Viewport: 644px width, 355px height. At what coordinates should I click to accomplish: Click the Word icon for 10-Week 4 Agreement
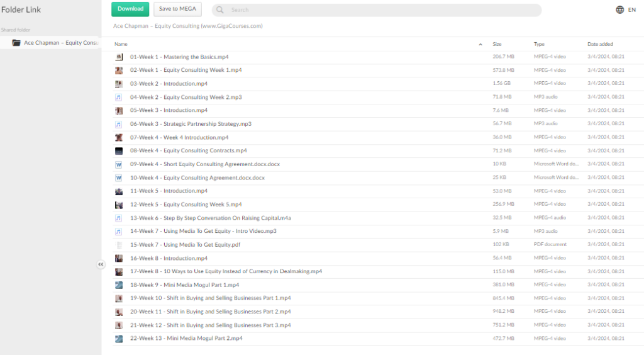click(119, 178)
